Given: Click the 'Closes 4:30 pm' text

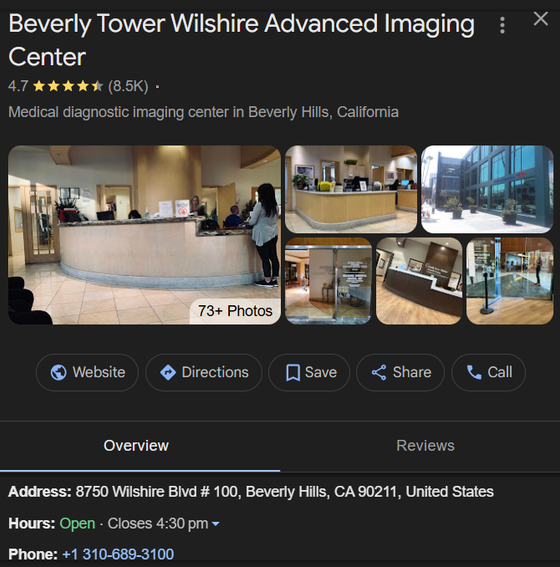Looking at the screenshot, I should pos(158,524).
